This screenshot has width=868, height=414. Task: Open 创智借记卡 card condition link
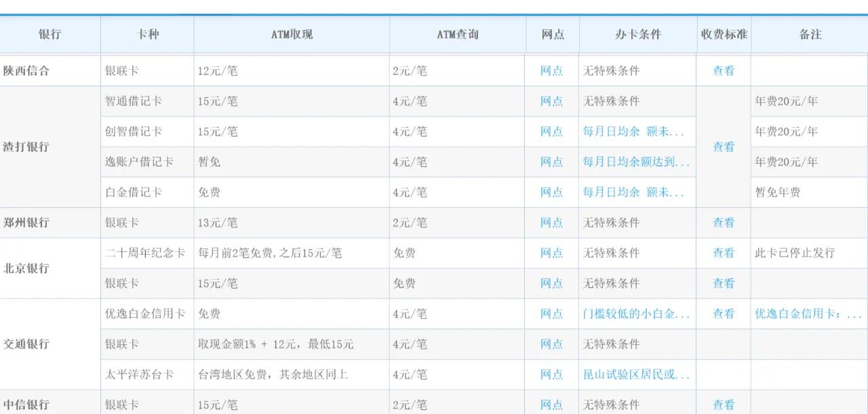click(x=633, y=132)
